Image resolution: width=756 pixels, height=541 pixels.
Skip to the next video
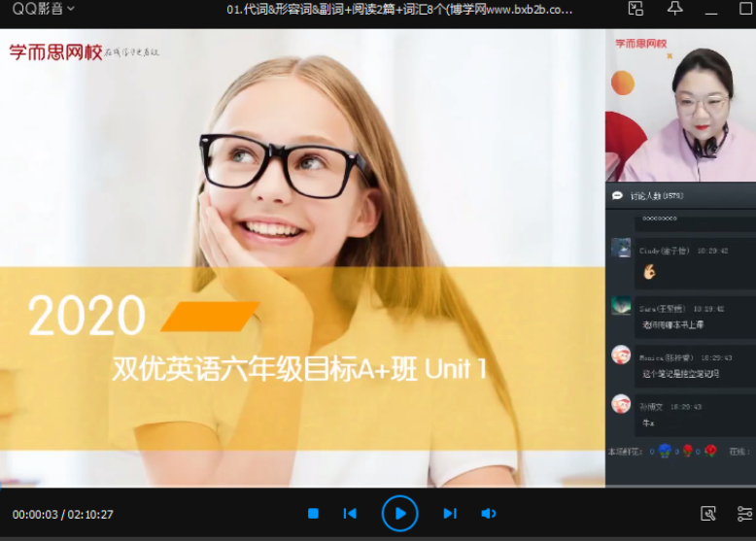tap(449, 513)
